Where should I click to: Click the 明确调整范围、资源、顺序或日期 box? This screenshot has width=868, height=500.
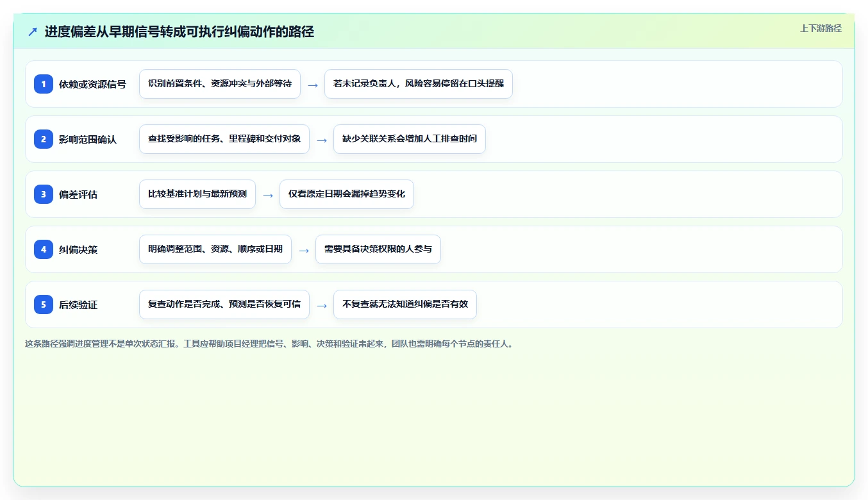click(215, 249)
